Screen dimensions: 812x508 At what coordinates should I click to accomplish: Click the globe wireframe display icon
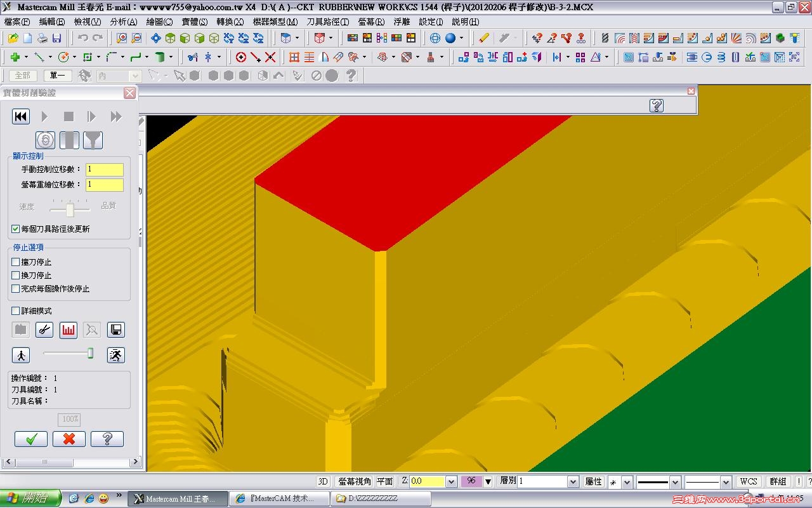click(435, 38)
